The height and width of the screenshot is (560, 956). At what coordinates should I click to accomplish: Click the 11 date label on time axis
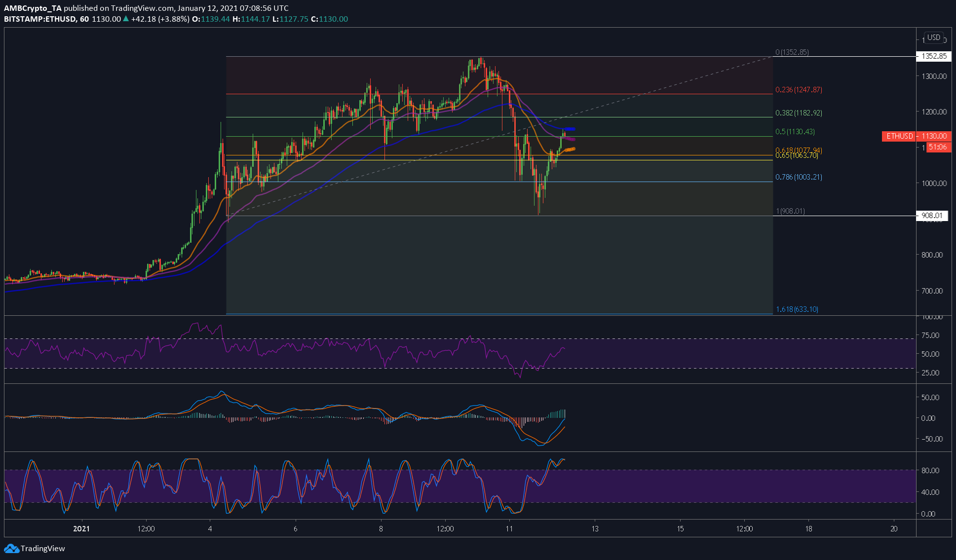[x=509, y=529]
